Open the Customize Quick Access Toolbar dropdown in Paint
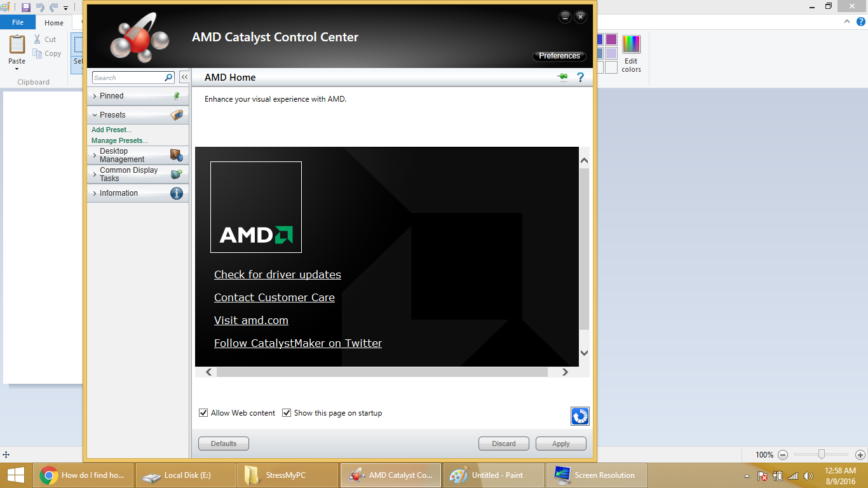 click(x=65, y=8)
